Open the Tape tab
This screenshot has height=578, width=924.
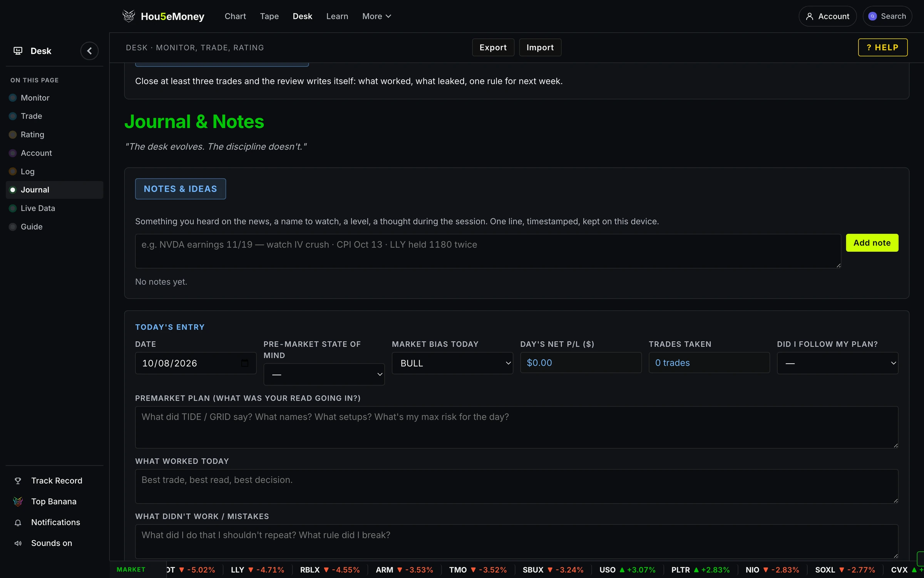(269, 16)
